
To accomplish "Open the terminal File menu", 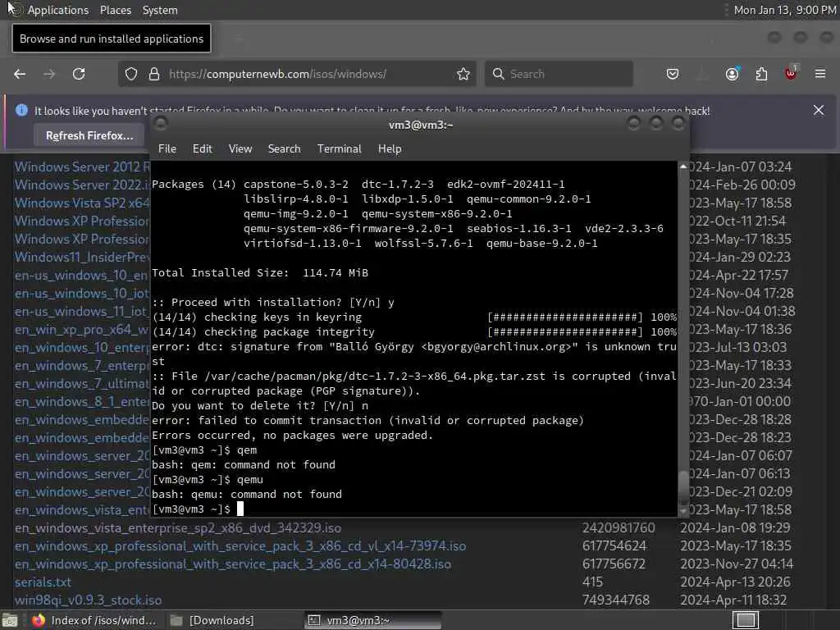I will 167,149.
